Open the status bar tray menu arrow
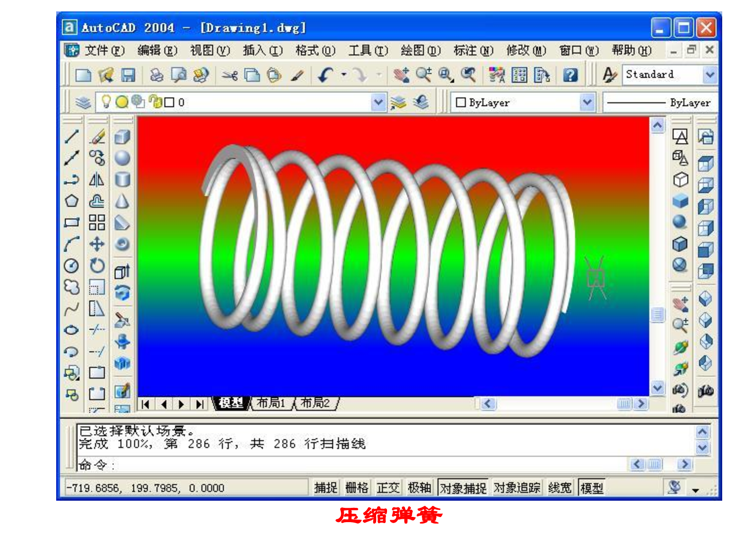756x535 pixels. click(696, 490)
